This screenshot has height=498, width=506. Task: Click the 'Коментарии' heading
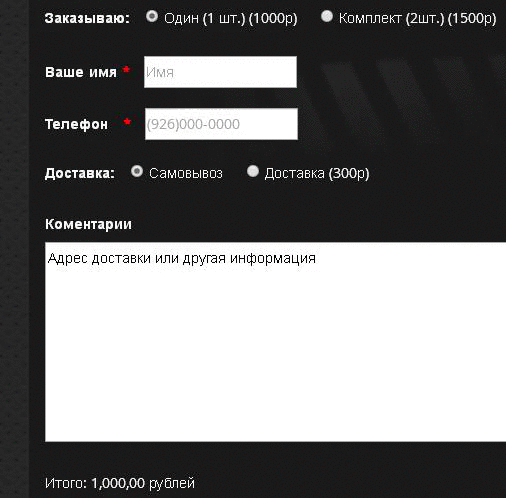coord(88,224)
